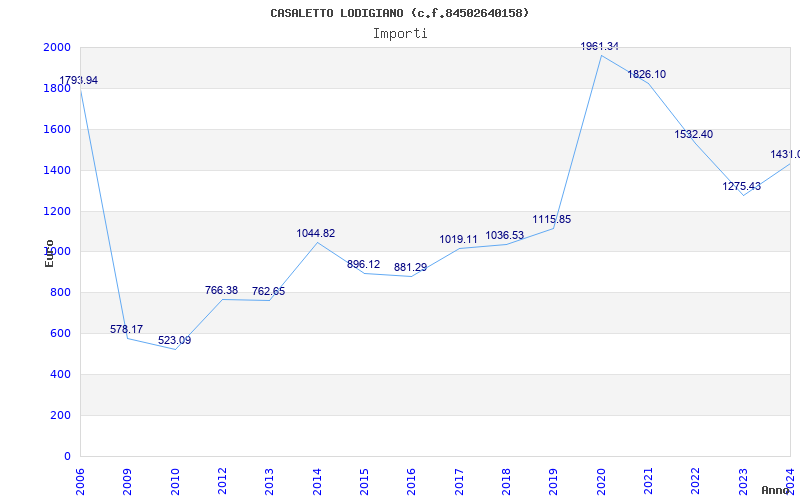Select the 762.65 data label
The width and height of the screenshot is (800, 500).
(268, 292)
